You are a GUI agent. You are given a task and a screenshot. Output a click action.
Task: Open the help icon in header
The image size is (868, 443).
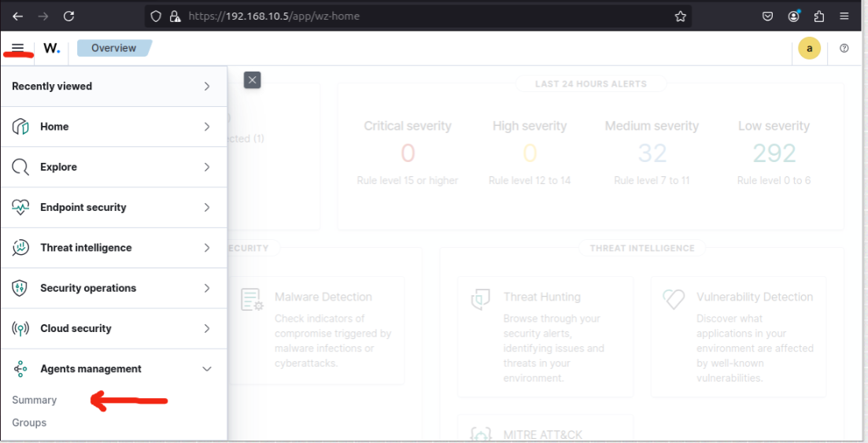coord(844,49)
